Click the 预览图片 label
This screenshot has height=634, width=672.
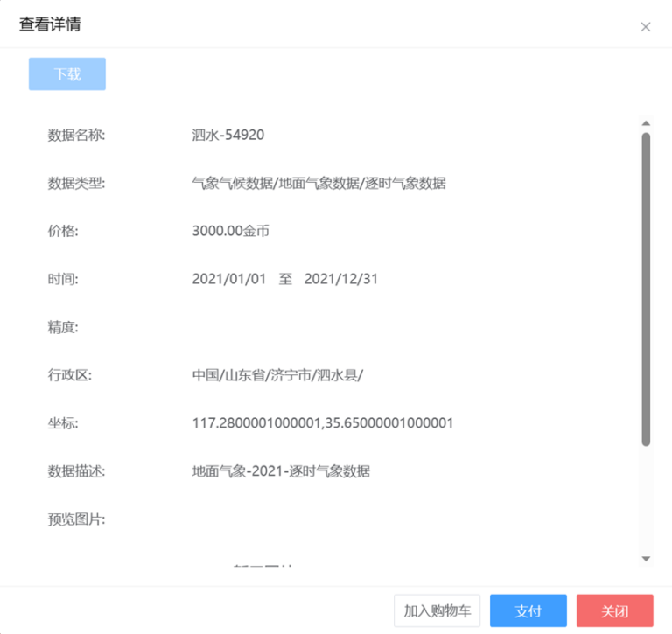tap(76, 519)
